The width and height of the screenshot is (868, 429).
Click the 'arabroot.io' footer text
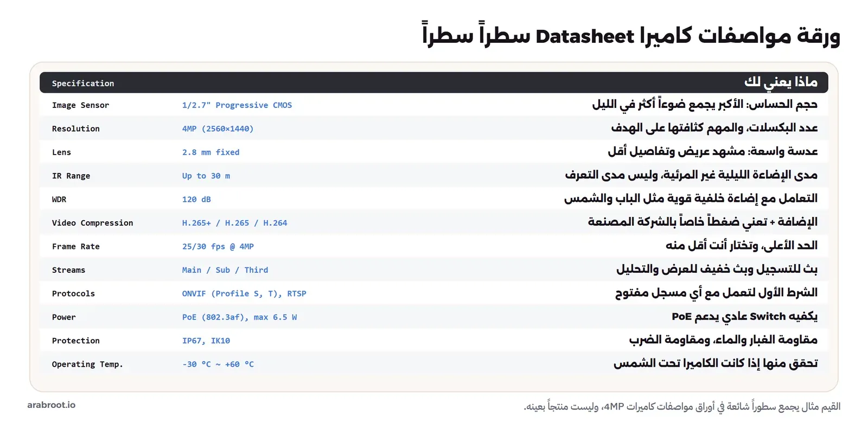pyautogui.click(x=52, y=405)
